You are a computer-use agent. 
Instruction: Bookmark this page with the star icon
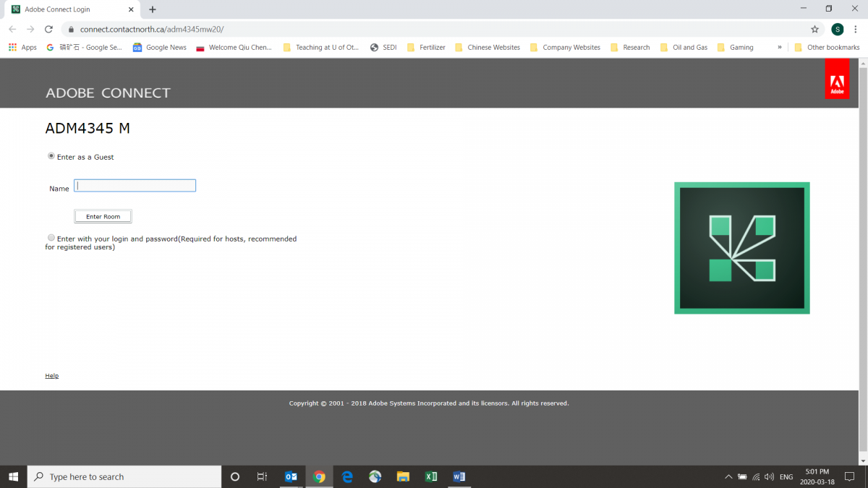(x=814, y=29)
